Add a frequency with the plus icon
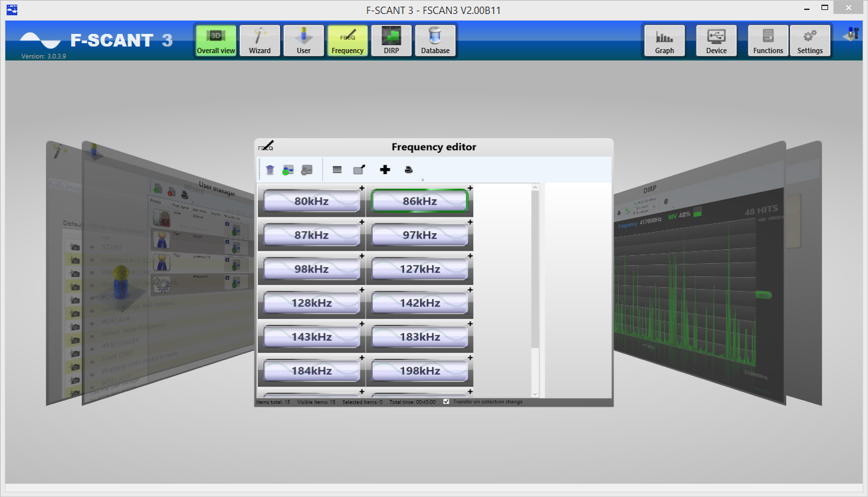 coord(385,170)
